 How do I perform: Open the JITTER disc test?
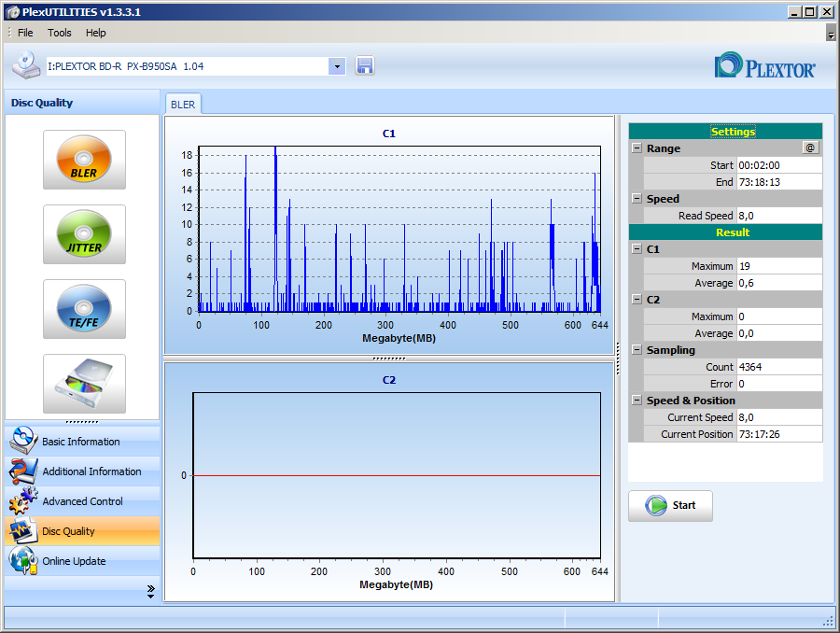[x=84, y=233]
